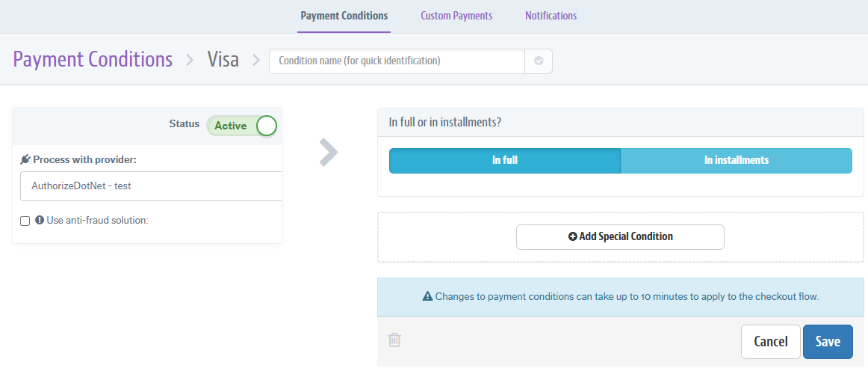Click the large right chevron arrow
The image size is (868, 371).
[328, 152]
